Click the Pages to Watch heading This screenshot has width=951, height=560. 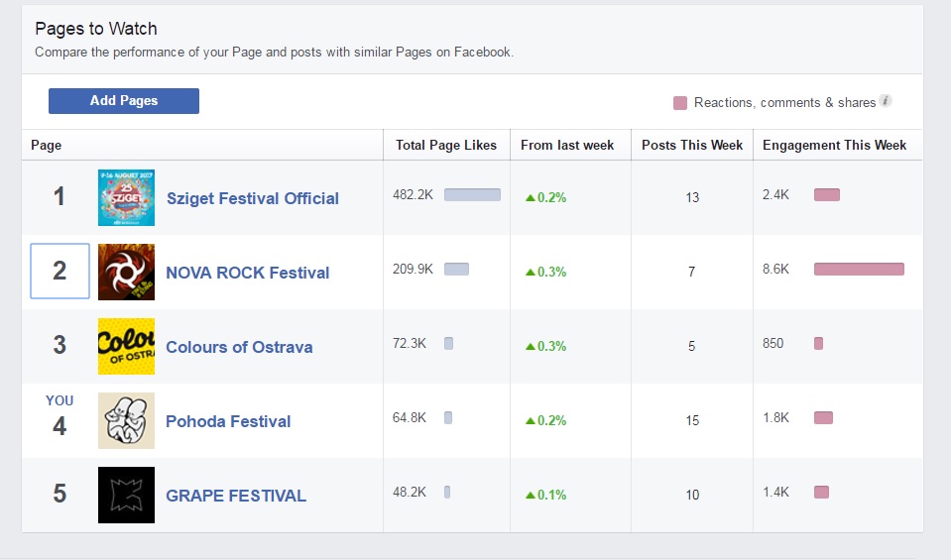tap(96, 29)
